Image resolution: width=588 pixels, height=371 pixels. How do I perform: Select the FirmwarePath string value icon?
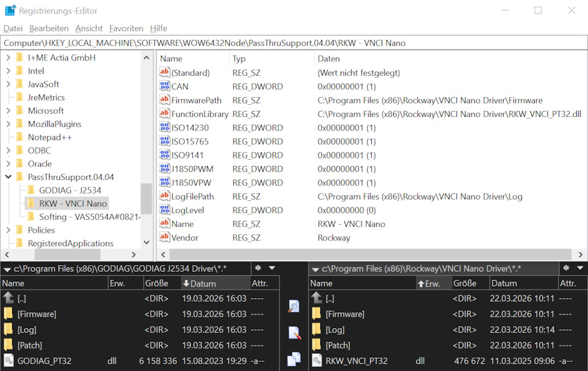click(x=164, y=100)
